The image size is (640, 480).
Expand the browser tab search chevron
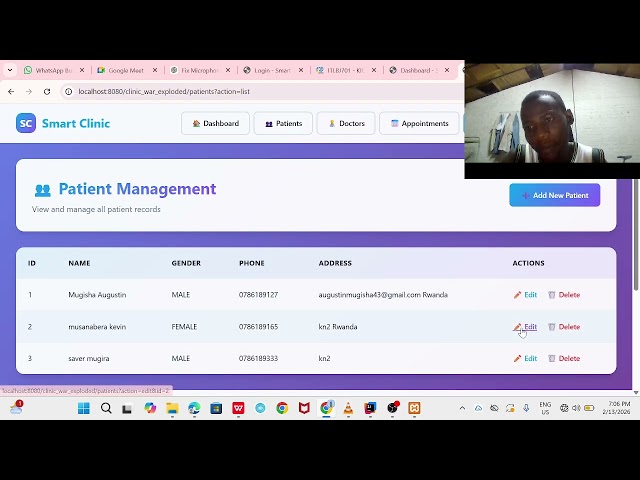(x=10, y=70)
